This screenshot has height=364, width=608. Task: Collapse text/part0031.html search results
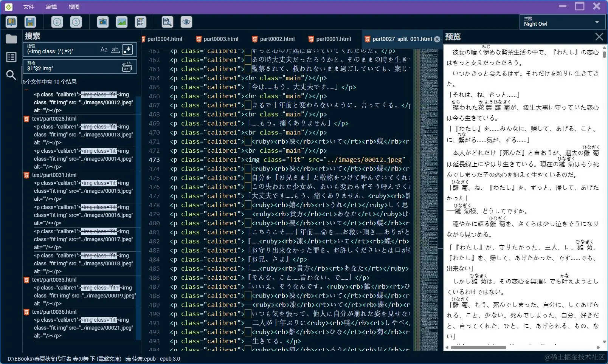54,175
